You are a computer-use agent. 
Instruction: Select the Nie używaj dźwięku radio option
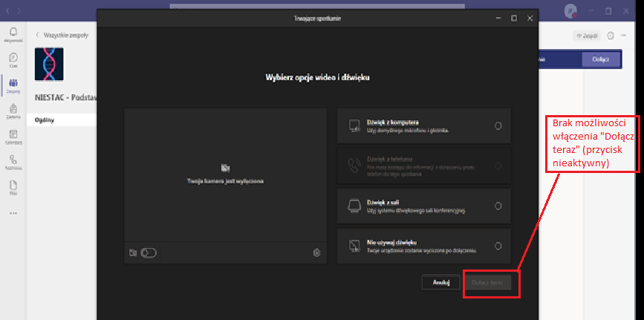coord(498,246)
